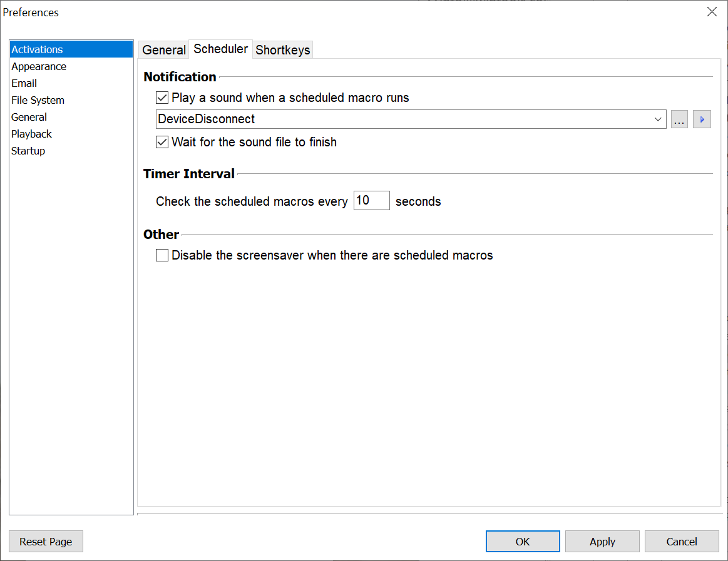Viewport: 728px width, 561px height.
Task: Click the Reset Page button
Action: 46,542
